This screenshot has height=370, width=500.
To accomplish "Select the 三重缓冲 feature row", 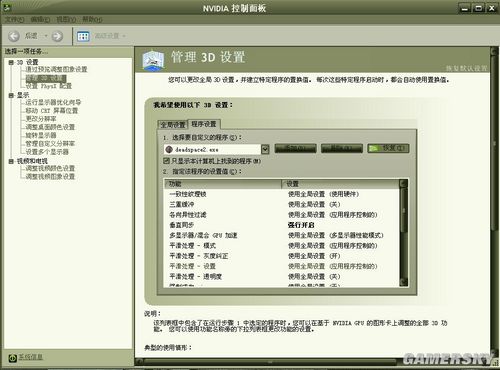I will [x=282, y=204].
